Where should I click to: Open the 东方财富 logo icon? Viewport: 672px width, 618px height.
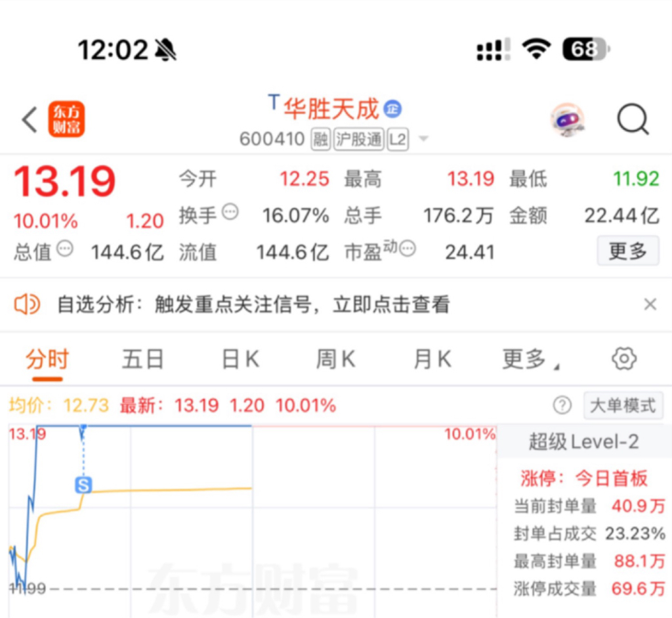(66, 119)
